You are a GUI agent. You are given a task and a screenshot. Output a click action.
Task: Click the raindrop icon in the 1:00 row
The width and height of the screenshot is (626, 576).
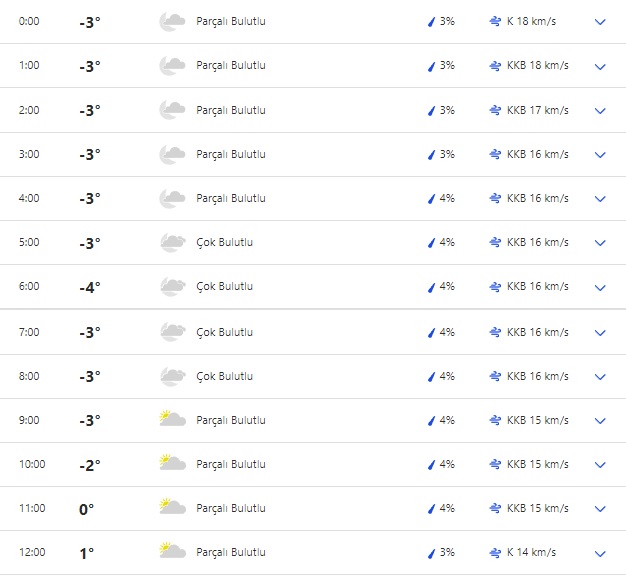pyautogui.click(x=431, y=66)
